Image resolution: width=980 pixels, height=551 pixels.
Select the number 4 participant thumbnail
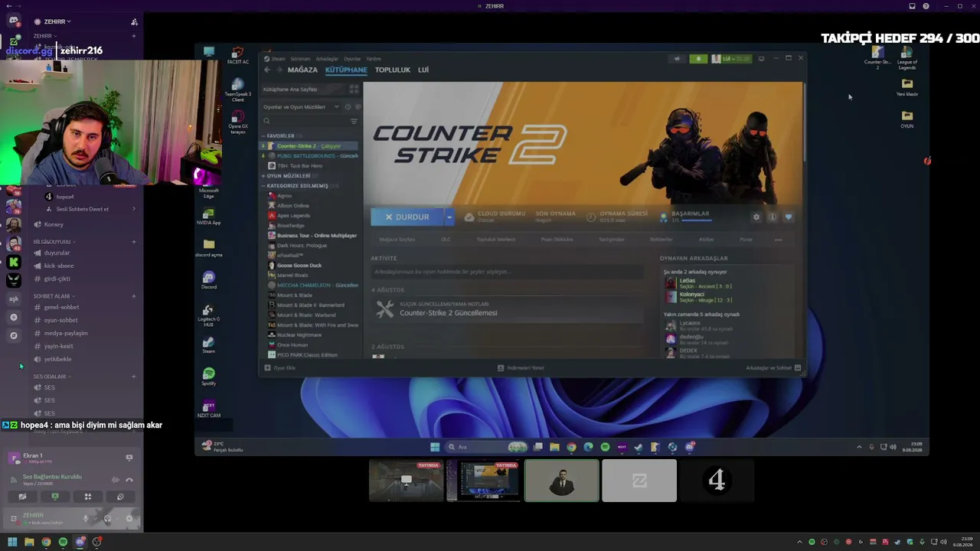point(717,481)
